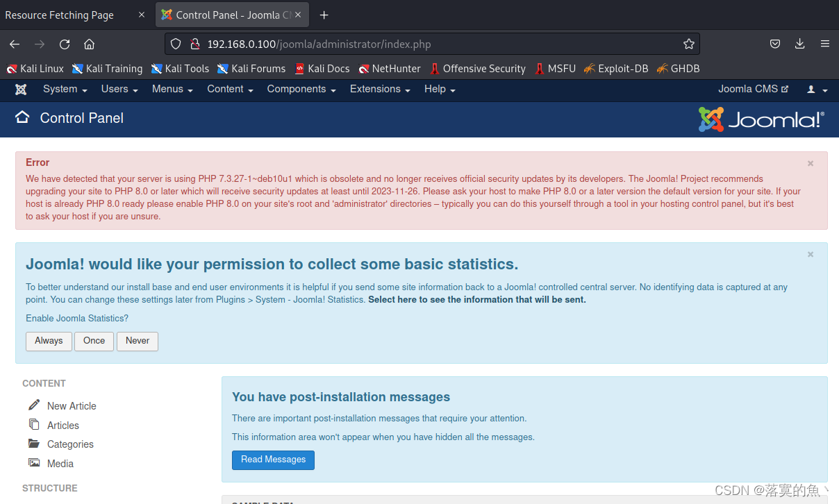Reload the page with refresh icon
Image resolution: width=839 pixels, height=504 pixels.
coord(65,44)
